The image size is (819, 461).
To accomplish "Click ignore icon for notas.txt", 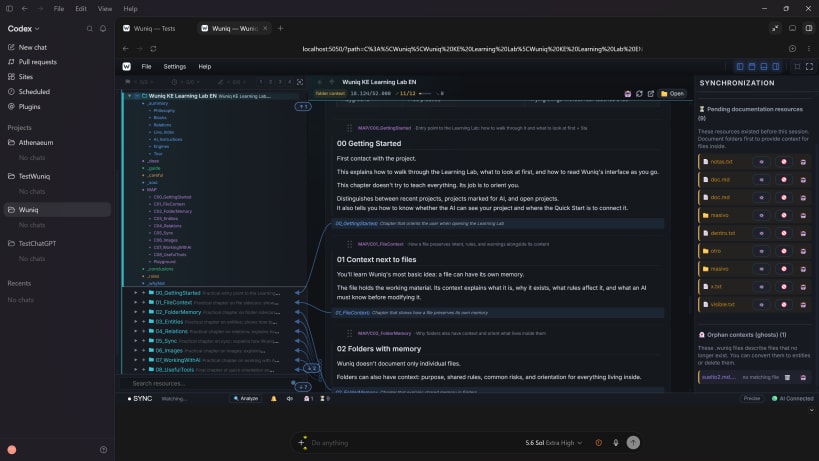I will point(783,162).
